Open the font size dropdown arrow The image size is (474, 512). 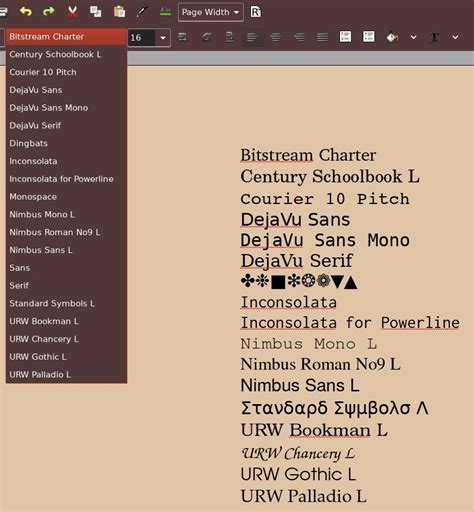(163, 38)
